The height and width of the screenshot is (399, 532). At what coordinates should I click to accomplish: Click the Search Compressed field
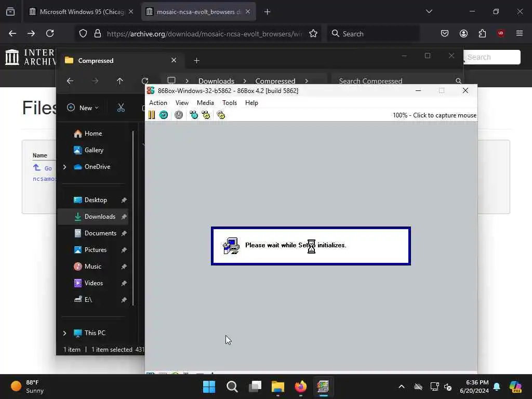click(397, 81)
